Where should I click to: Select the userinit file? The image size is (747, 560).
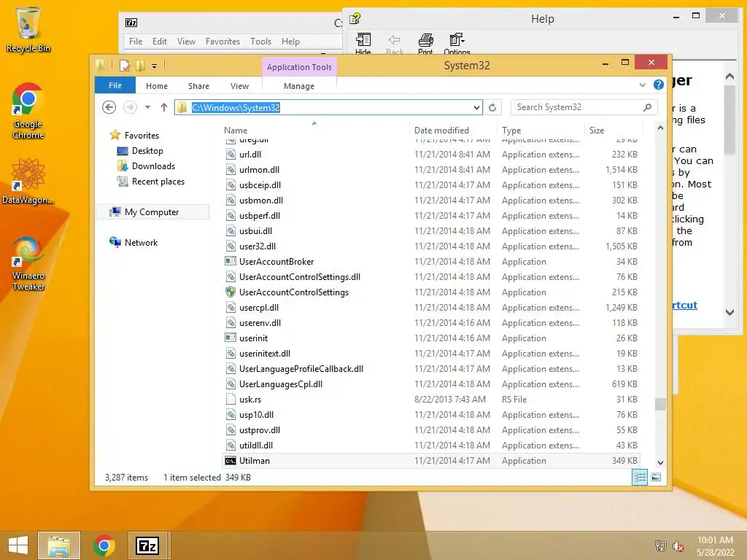(x=431, y=338)
